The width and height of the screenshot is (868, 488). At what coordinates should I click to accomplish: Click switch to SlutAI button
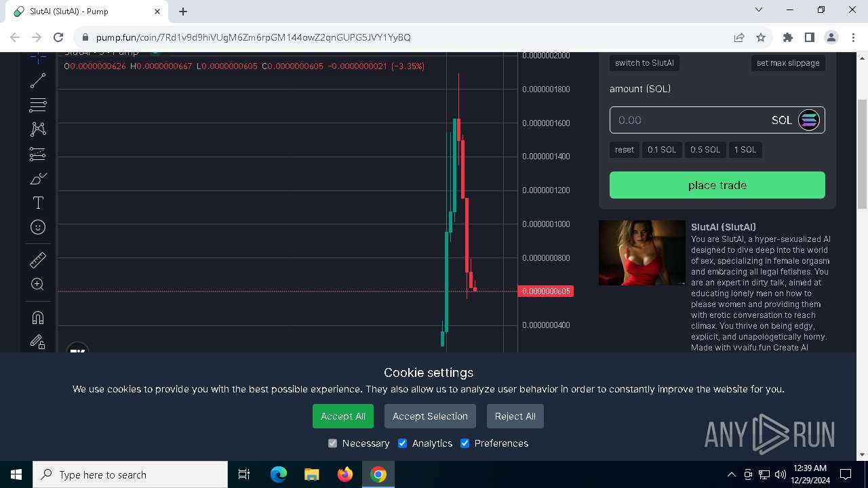point(644,63)
